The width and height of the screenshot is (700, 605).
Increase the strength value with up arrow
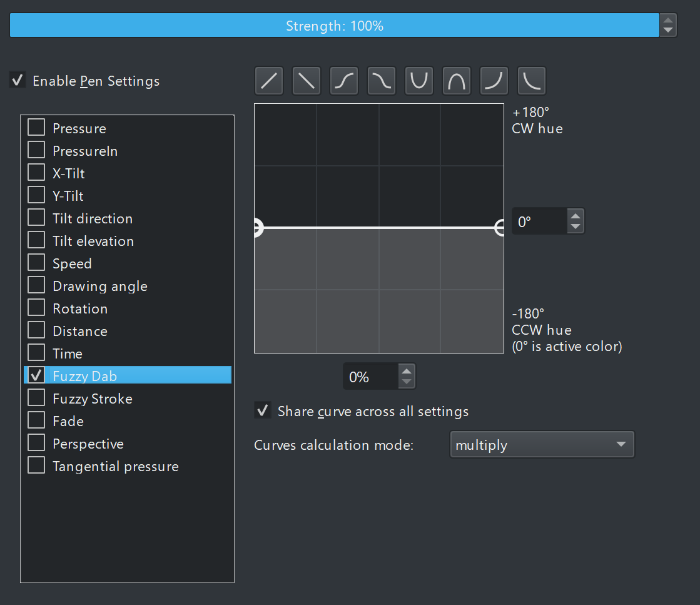668,20
